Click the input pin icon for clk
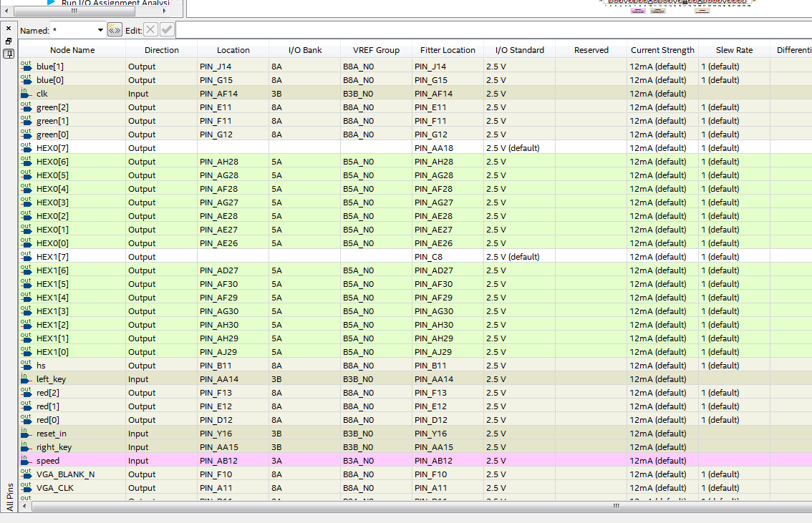Image resolution: width=812 pixels, height=523 pixels. click(26, 94)
